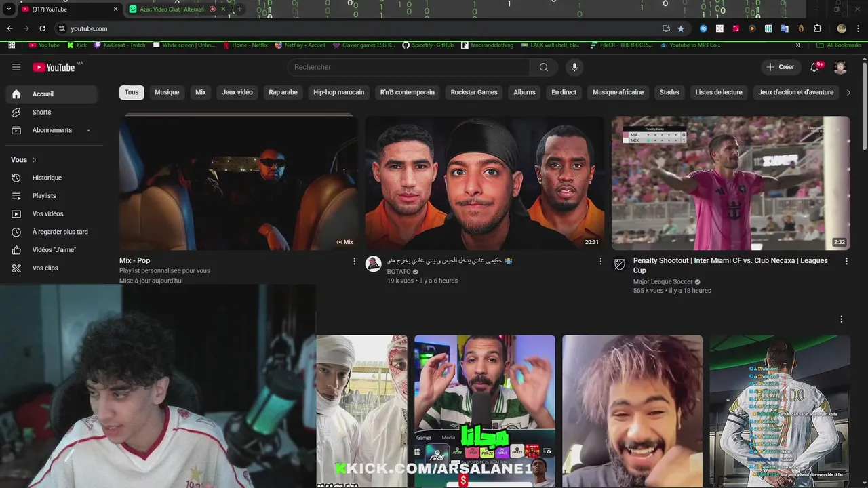This screenshot has width=868, height=488.
Task: Select the Stades filter chip
Action: point(669,92)
